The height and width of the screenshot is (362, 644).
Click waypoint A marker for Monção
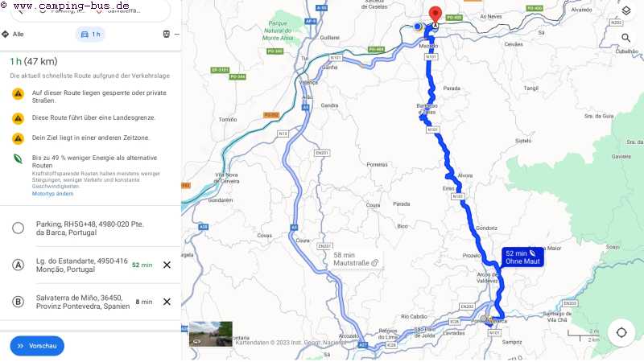pyautogui.click(x=18, y=265)
